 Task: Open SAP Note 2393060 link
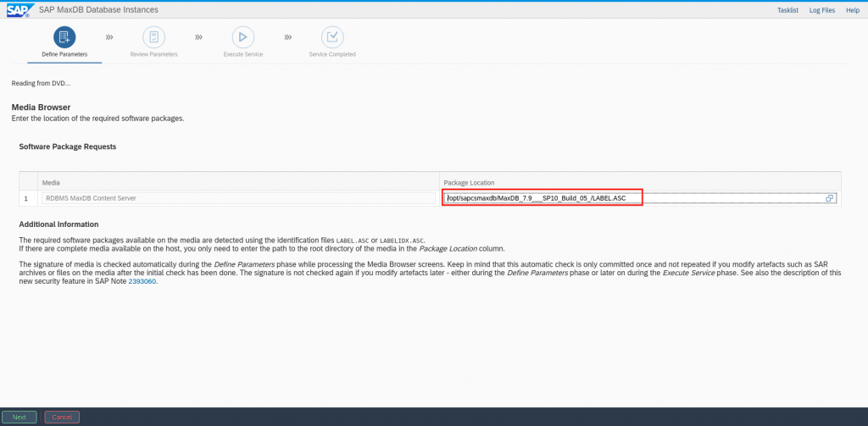click(142, 281)
